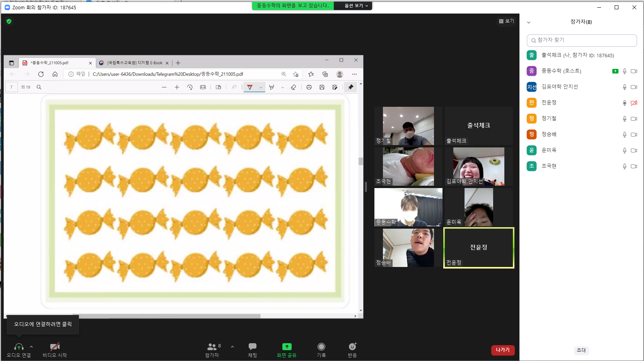Click the PDF page number box
This screenshot has width=644, height=361.
click(x=12, y=87)
